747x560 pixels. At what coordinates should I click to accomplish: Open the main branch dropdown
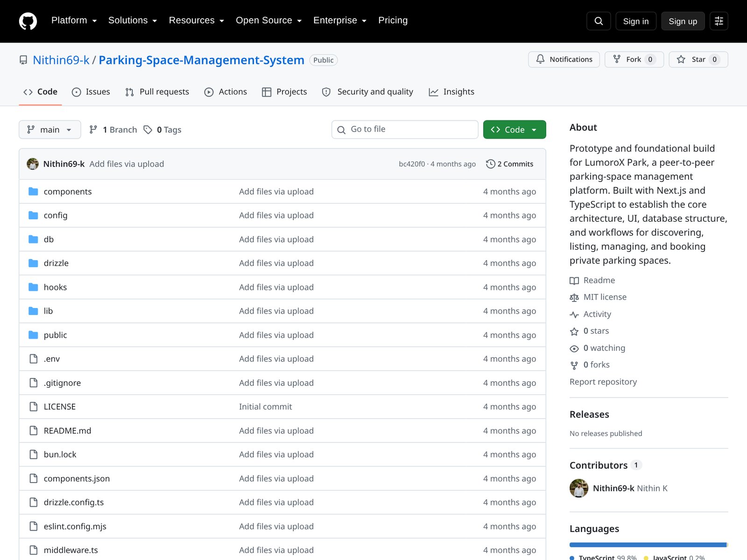[50, 130]
